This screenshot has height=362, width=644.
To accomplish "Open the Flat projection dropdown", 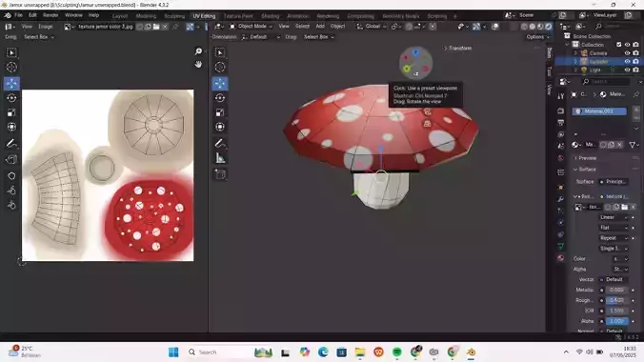I will click(614, 228).
